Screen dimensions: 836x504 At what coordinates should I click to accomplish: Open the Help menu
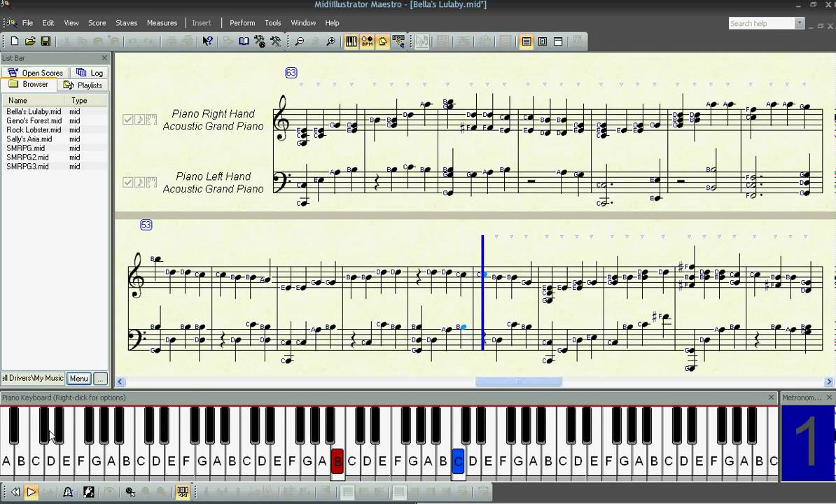(332, 23)
